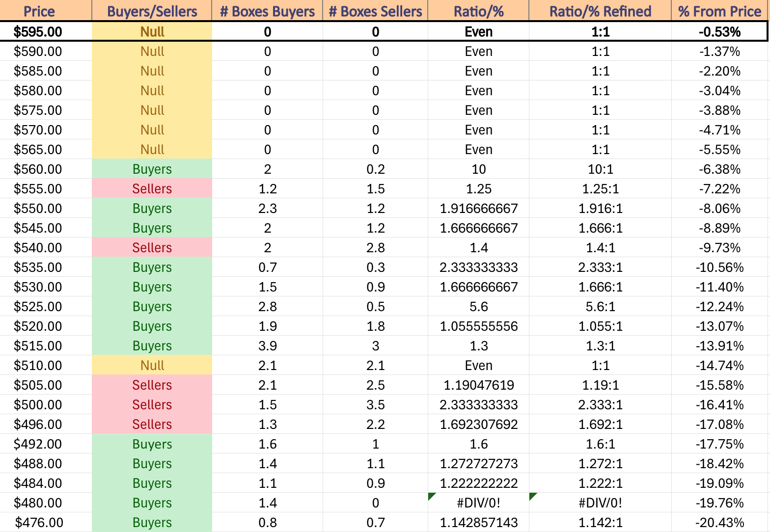
Task: Click the 1.055555556 ratio cell
Action: tap(478, 326)
